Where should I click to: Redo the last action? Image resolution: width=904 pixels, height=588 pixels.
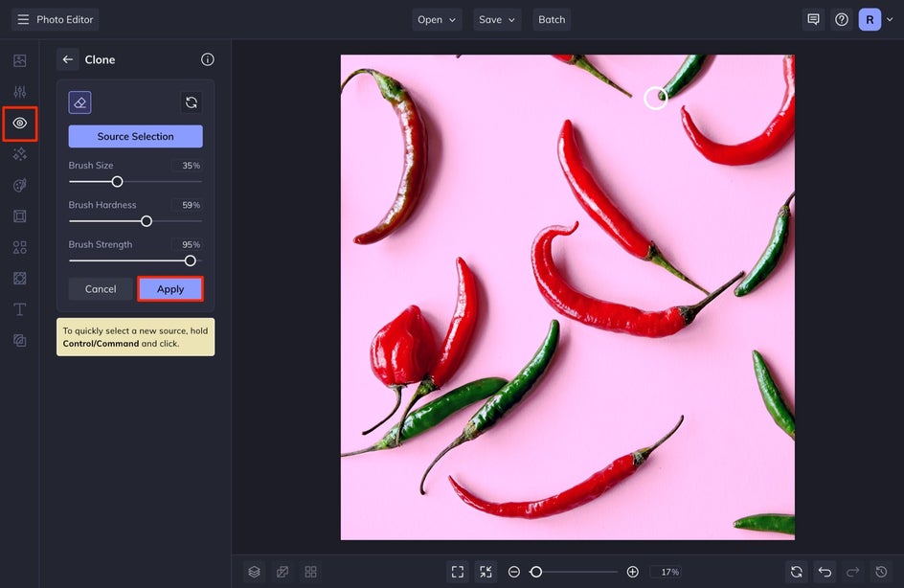point(853,572)
